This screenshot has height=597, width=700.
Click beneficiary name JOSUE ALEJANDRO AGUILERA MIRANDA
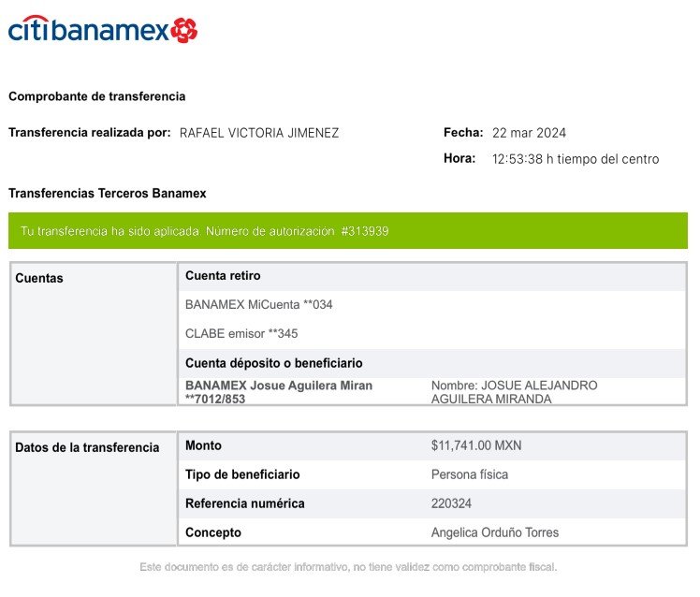pyautogui.click(x=515, y=392)
